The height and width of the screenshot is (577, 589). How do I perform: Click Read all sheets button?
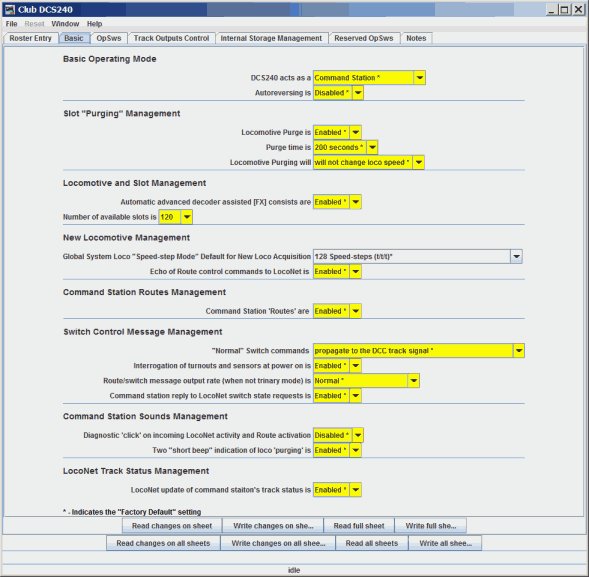tap(372, 543)
